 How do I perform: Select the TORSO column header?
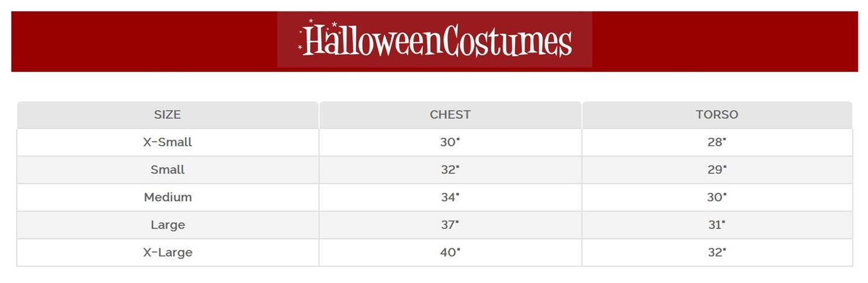[717, 114]
